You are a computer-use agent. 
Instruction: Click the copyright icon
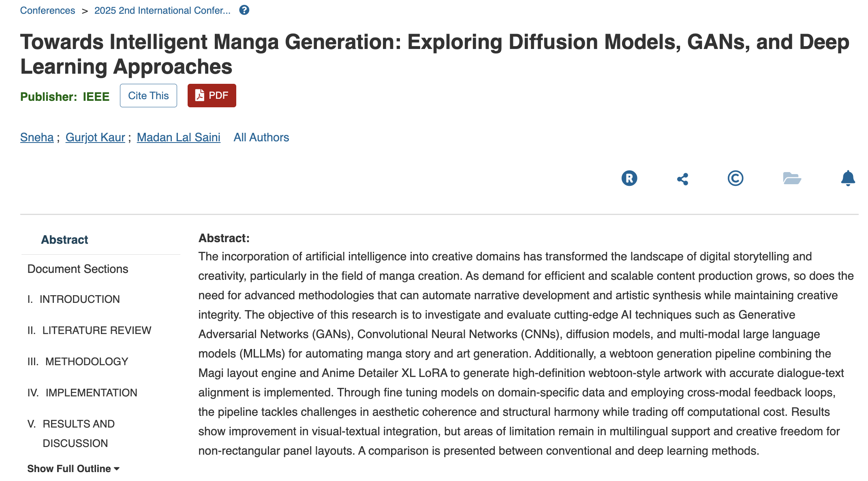pos(735,178)
